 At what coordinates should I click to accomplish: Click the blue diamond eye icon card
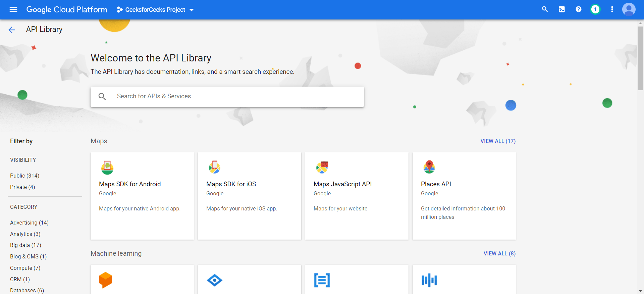[x=215, y=280]
